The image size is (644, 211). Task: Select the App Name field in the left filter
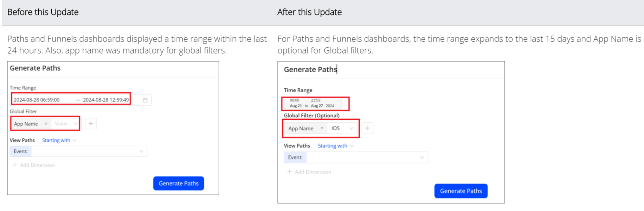tap(26, 124)
